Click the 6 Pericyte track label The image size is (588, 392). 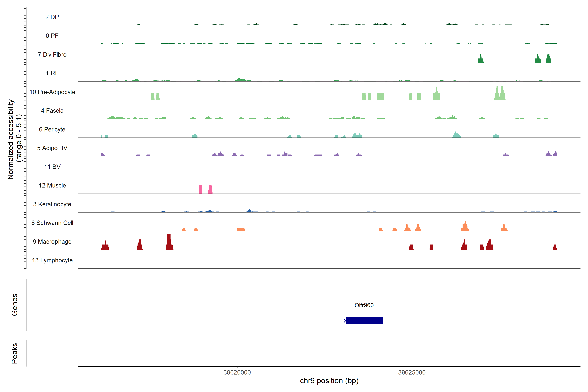(x=52, y=129)
